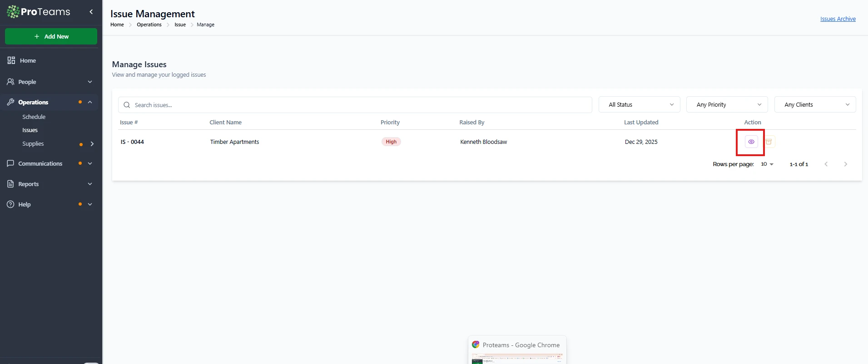Click the Add New button
Image resolution: width=868 pixels, height=364 pixels.
click(51, 37)
